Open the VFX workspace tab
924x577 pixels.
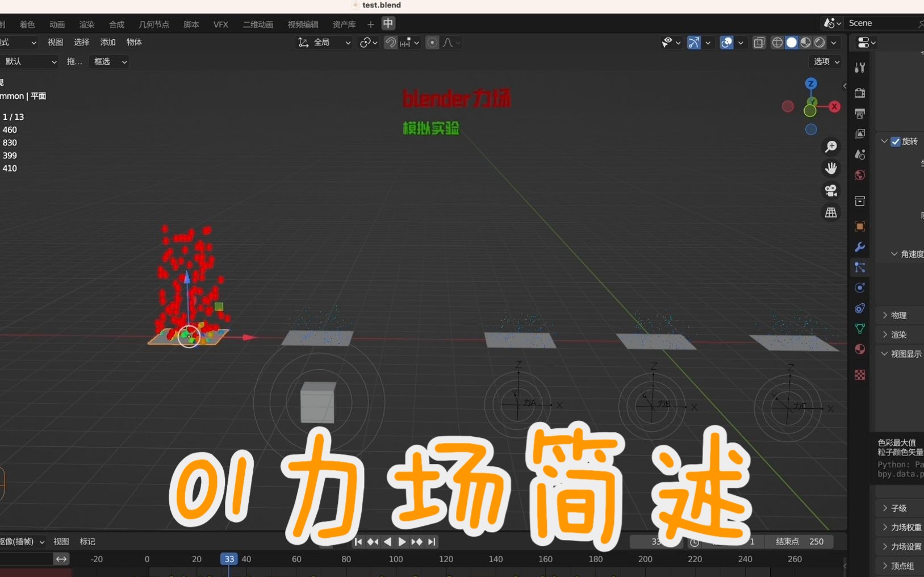pos(221,24)
